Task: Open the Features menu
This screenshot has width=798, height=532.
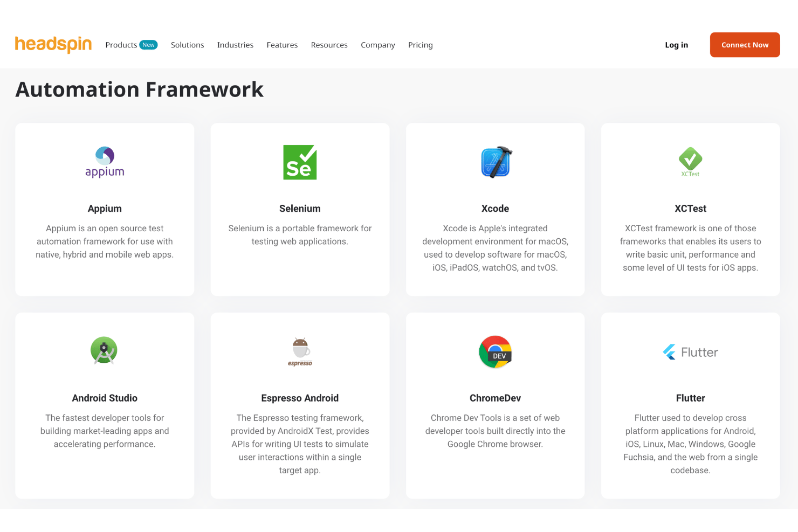Action: (282, 45)
